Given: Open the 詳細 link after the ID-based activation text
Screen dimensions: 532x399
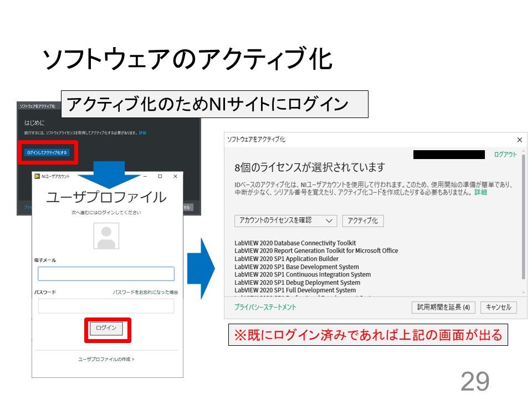Looking at the screenshot, I should (480, 192).
